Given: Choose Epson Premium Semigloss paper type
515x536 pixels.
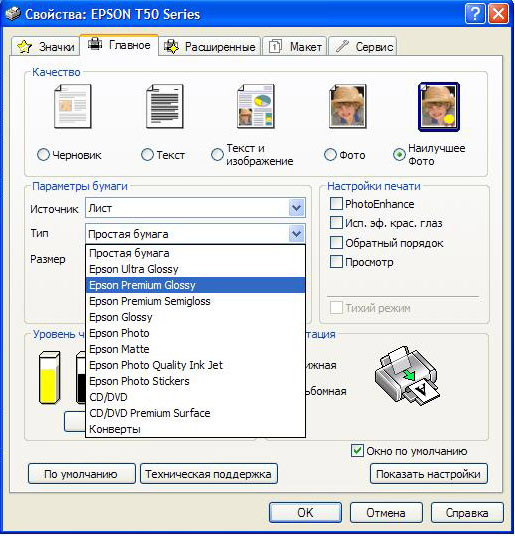Looking at the screenshot, I should [x=195, y=301].
